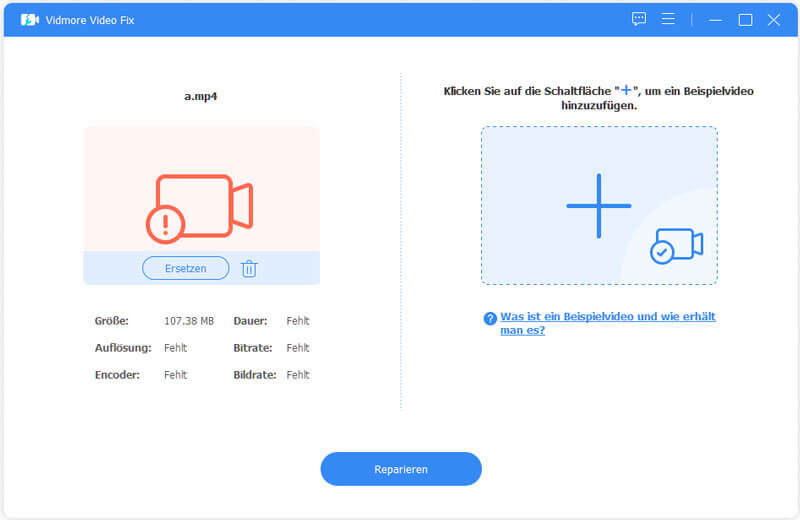Screen dimensions: 800x520
Task: Click the Auflösung label
Action: point(123,348)
